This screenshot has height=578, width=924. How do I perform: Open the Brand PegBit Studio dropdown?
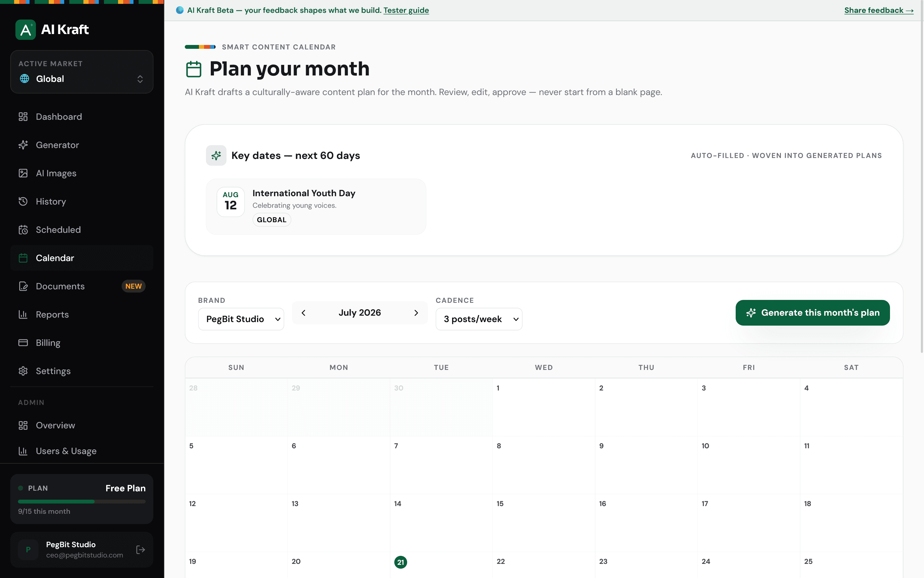point(241,319)
